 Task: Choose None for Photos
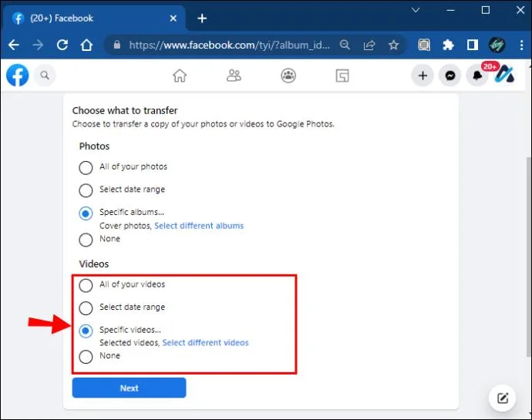coord(86,240)
